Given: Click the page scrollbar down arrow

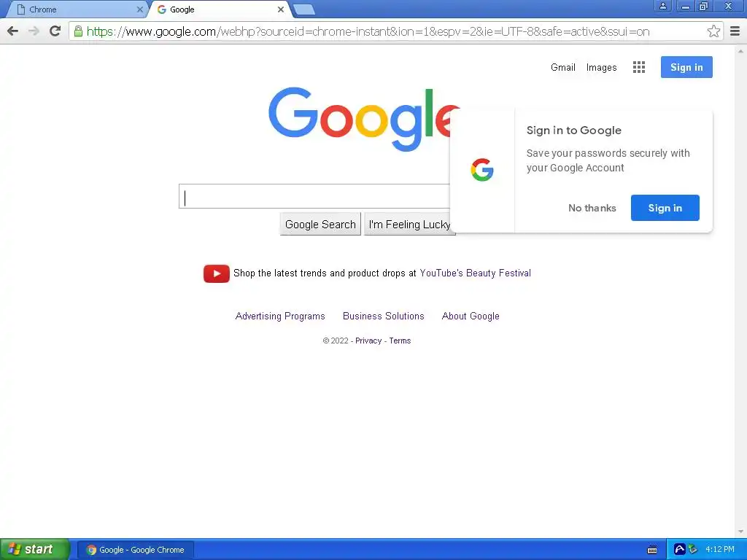Looking at the screenshot, I should (x=741, y=532).
